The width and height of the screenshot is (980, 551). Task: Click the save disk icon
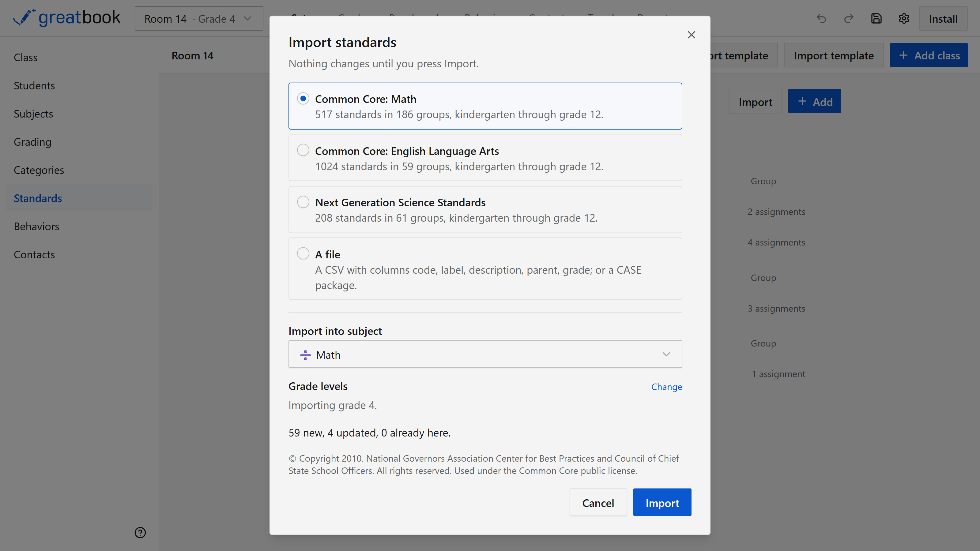[x=876, y=19]
